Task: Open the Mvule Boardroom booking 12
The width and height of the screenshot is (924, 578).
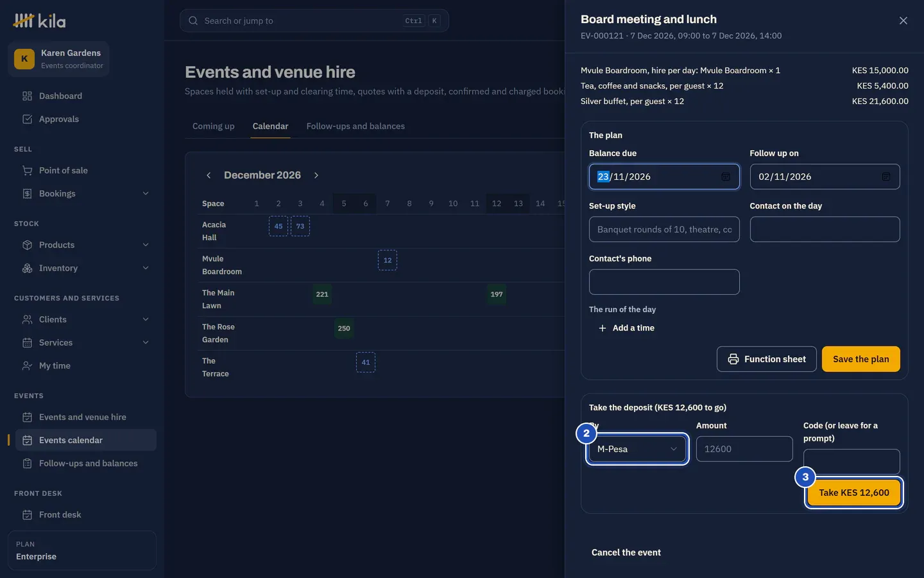Action: (388, 260)
